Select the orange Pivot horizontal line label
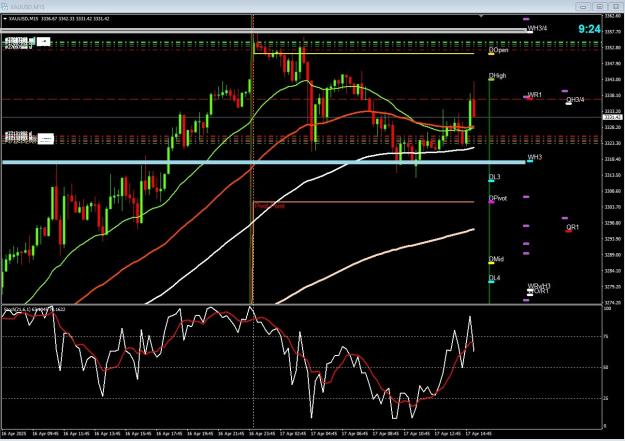Viewport: 625px width, 441px height. coord(269,206)
